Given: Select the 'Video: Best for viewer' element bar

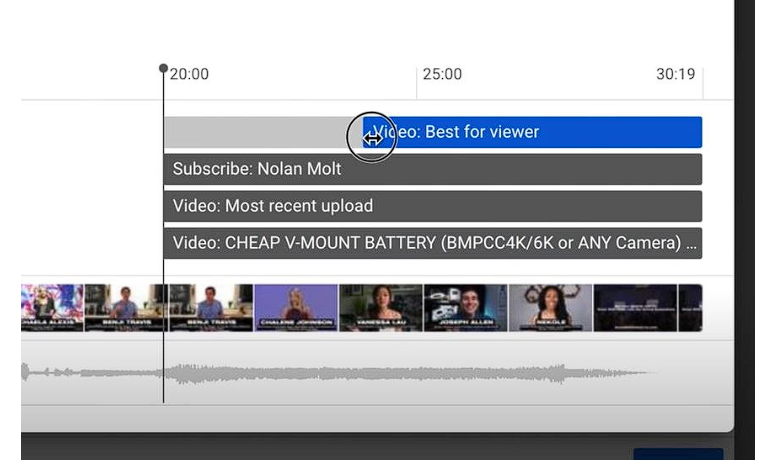Looking at the screenshot, I should pyautogui.click(x=532, y=132).
